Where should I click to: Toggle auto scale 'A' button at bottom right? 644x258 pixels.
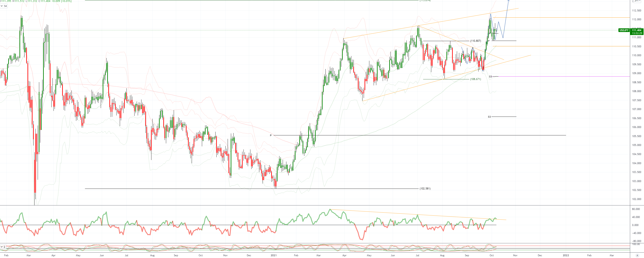[637, 255]
